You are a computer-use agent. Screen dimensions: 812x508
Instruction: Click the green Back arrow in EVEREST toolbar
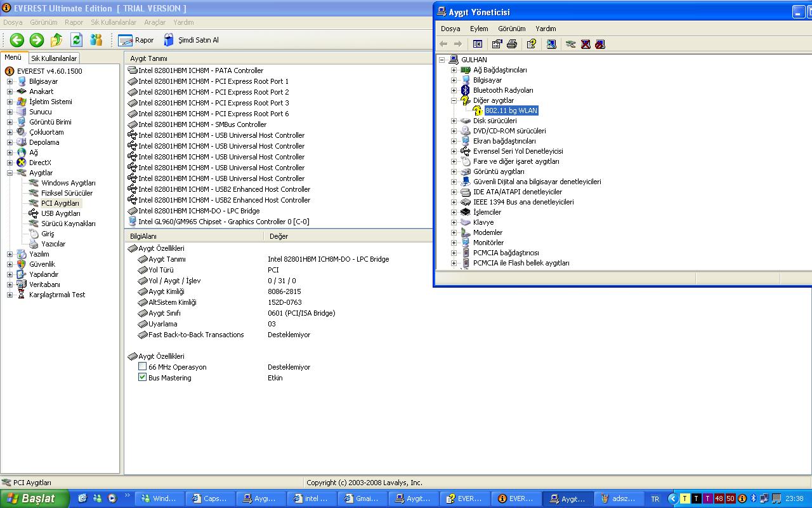pos(17,40)
